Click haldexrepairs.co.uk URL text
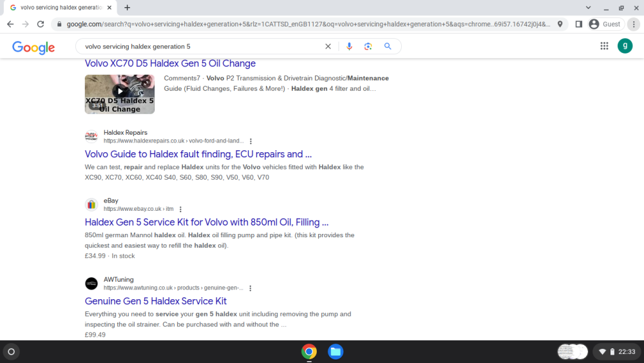 click(173, 141)
